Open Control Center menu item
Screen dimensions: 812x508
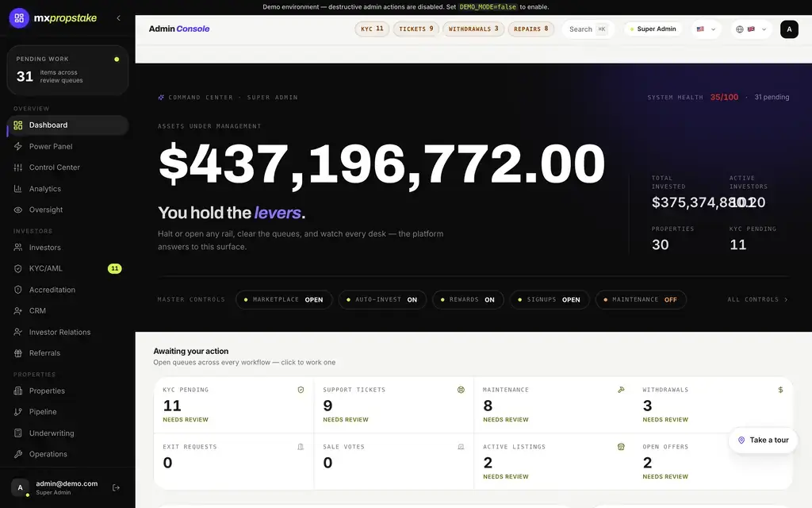coord(67,167)
